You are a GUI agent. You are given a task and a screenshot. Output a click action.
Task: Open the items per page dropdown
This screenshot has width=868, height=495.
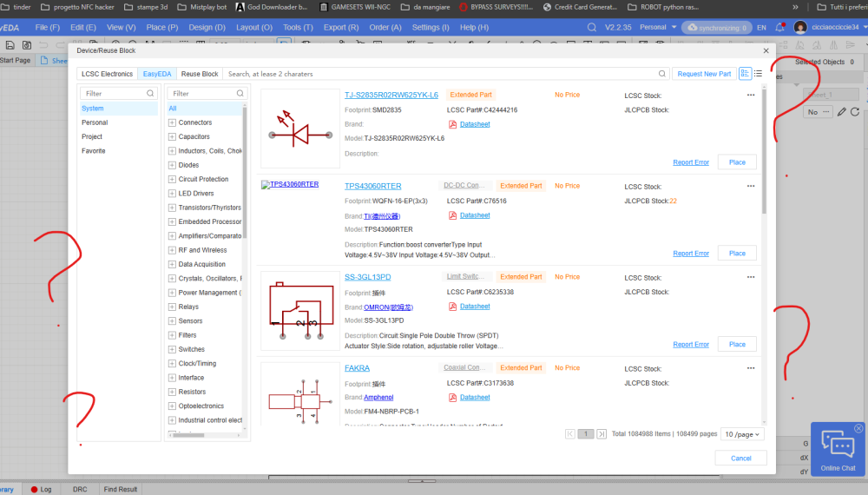click(742, 434)
